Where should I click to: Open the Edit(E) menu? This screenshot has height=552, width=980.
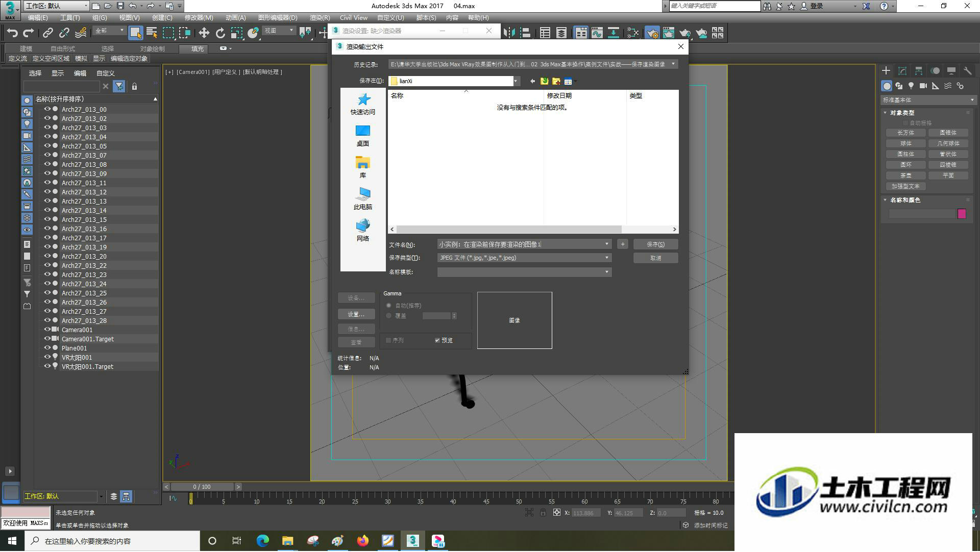click(38, 18)
